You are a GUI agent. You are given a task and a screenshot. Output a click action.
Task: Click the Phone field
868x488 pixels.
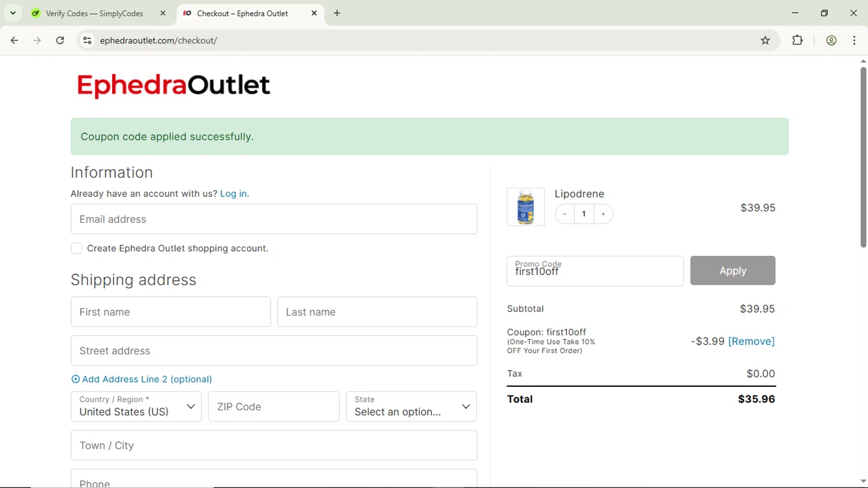point(274,479)
